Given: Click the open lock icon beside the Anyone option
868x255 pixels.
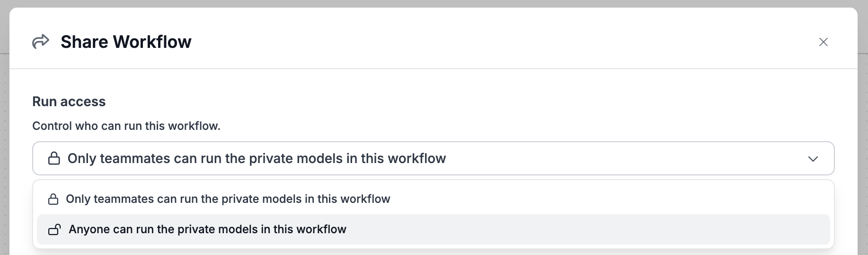Looking at the screenshot, I should pyautogui.click(x=54, y=230).
